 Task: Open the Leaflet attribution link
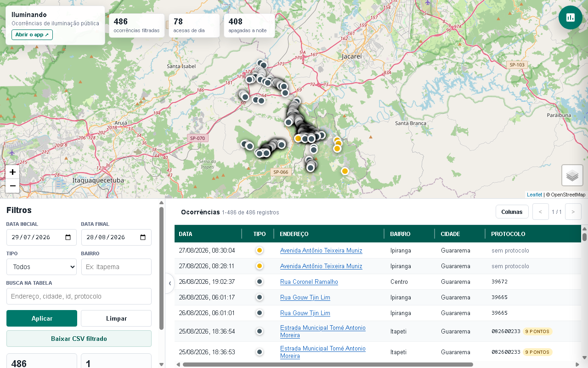point(534,195)
